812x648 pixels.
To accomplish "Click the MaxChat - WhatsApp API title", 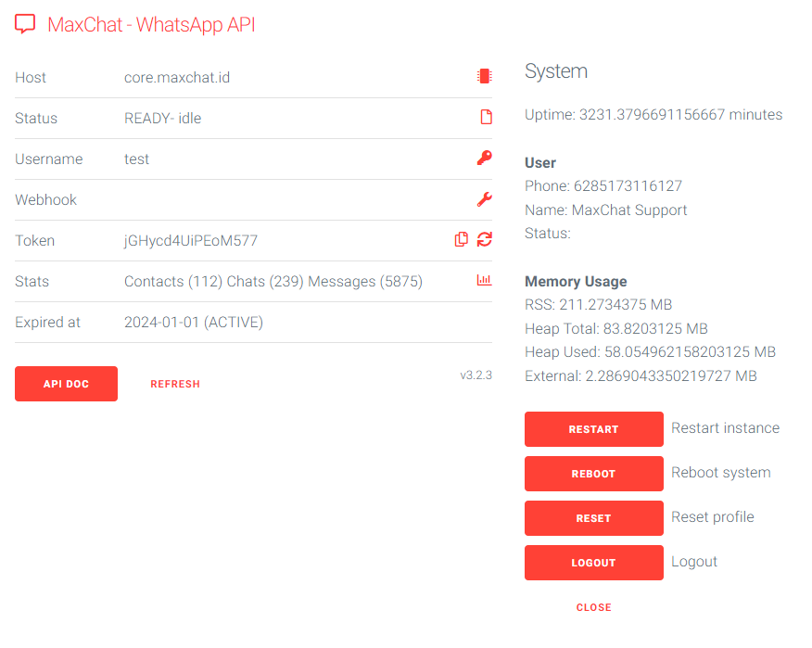I will 151,24.
